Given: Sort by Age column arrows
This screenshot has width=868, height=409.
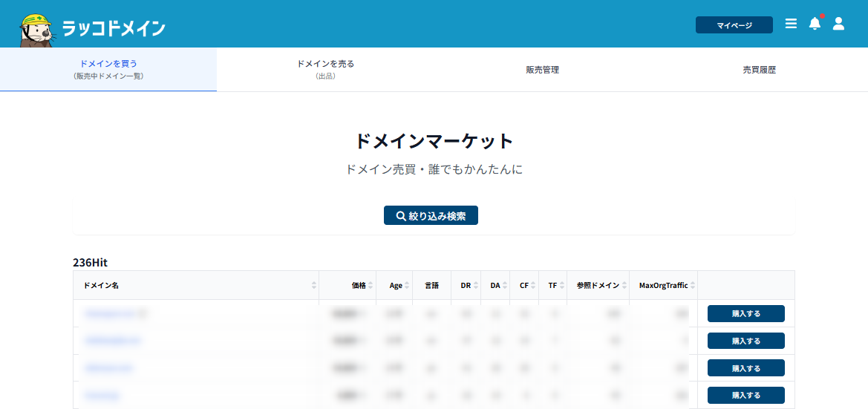Looking at the screenshot, I should point(407,286).
